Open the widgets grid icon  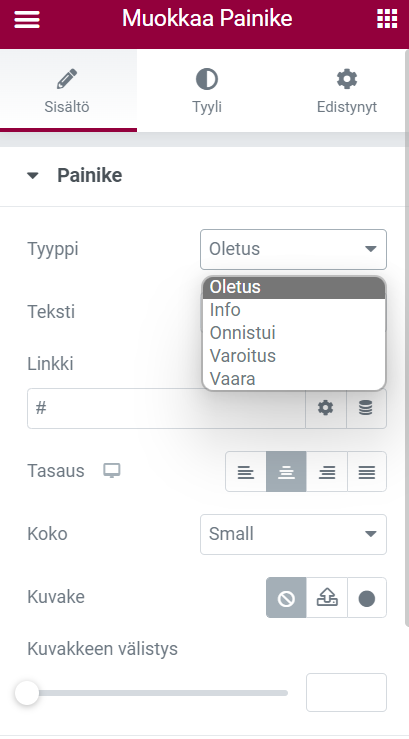387,19
